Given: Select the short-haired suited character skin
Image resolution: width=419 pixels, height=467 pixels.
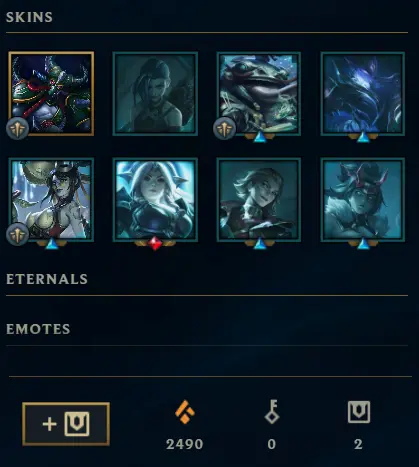Looking at the screenshot, I should click(x=259, y=200).
